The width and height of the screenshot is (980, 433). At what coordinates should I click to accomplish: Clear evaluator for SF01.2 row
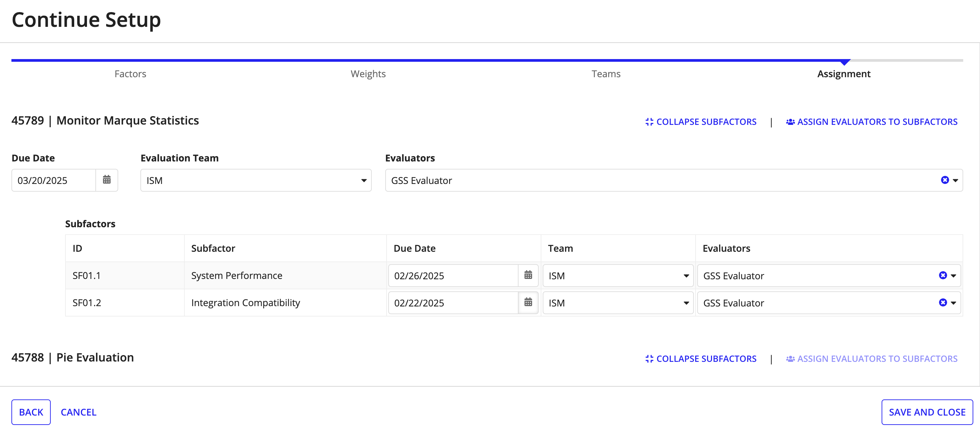click(943, 303)
